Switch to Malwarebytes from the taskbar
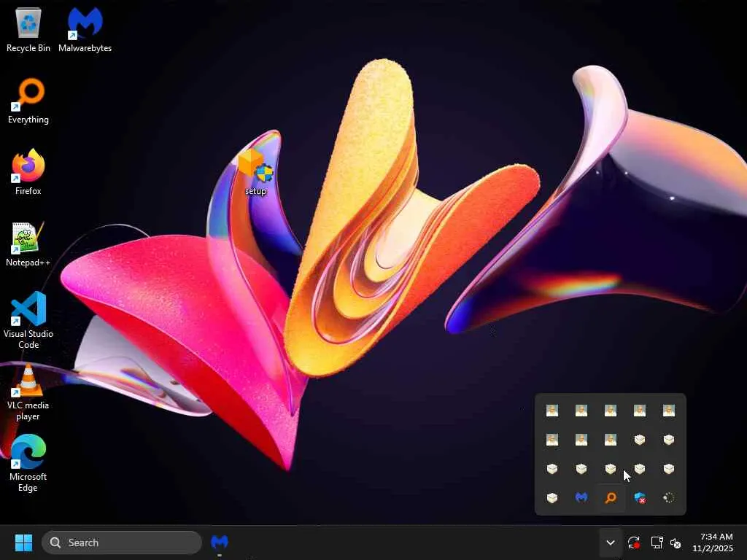This screenshot has width=747, height=560. (219, 542)
